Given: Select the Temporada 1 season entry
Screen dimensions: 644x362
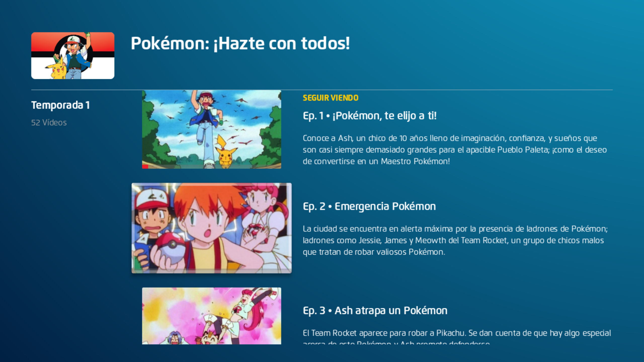Looking at the screenshot, I should pos(60,105).
